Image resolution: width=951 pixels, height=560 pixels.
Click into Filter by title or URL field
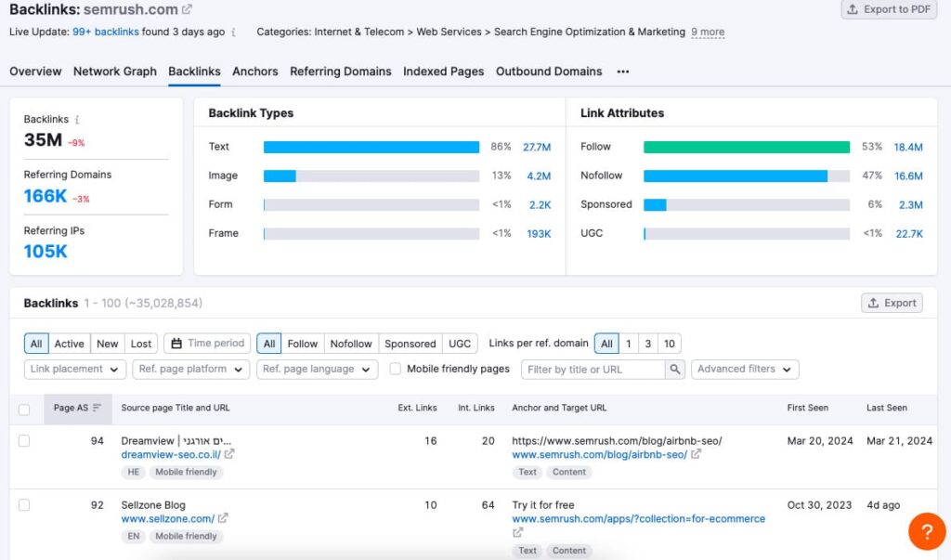[593, 369]
